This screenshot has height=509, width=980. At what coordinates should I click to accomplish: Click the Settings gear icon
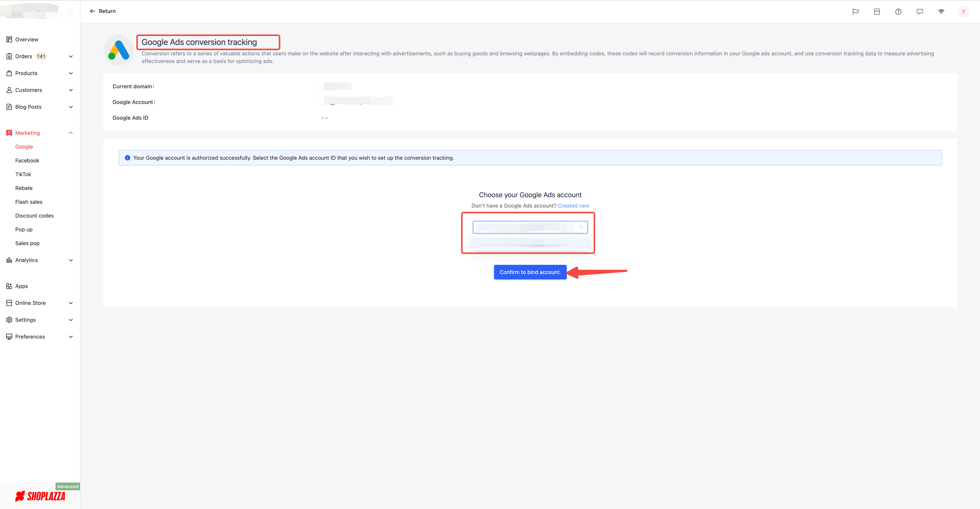click(9, 320)
